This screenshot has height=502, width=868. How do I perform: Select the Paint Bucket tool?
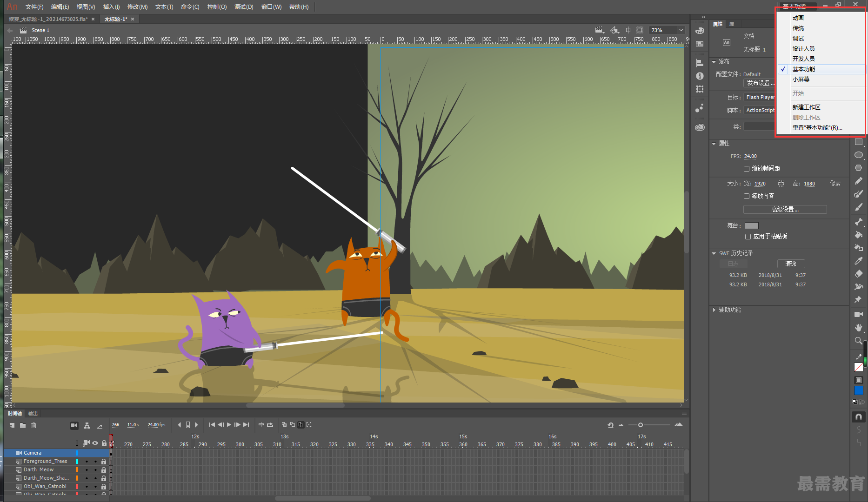tap(859, 235)
